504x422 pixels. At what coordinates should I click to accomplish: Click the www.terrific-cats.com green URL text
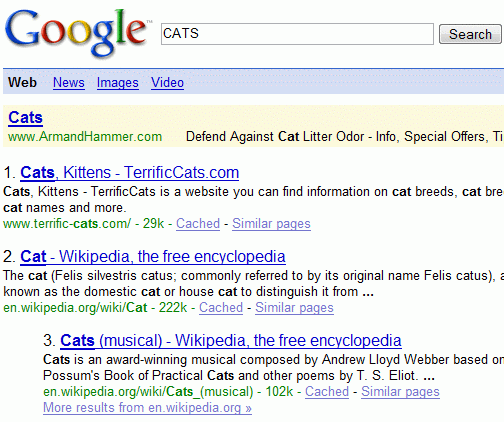point(67,223)
